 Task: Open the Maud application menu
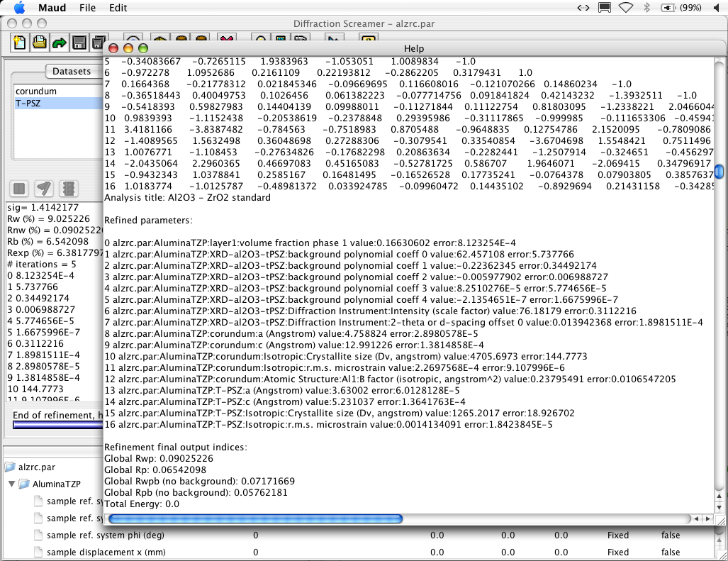pos(52,8)
